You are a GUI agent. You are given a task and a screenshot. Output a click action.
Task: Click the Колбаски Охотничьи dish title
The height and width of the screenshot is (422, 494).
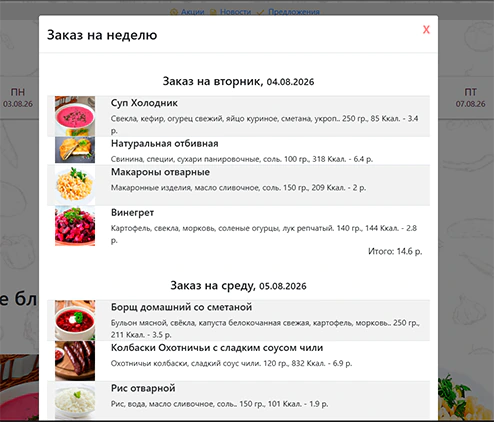coord(217,348)
